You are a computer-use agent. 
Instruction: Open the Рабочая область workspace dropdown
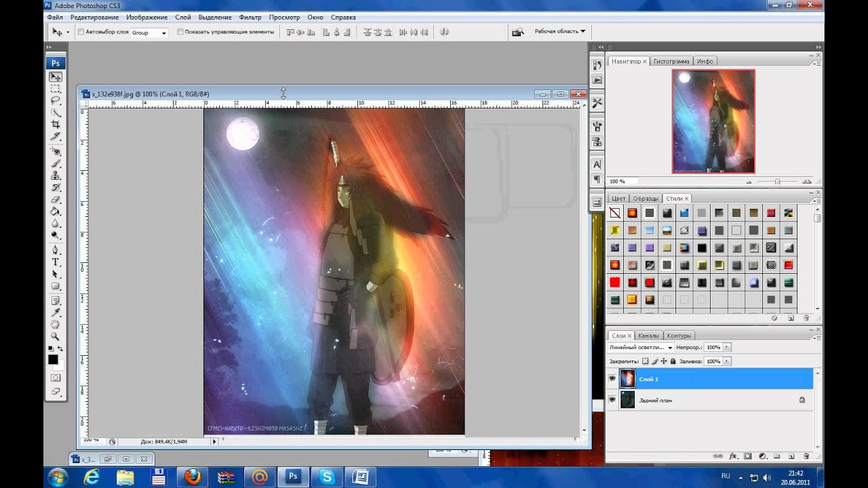click(560, 31)
